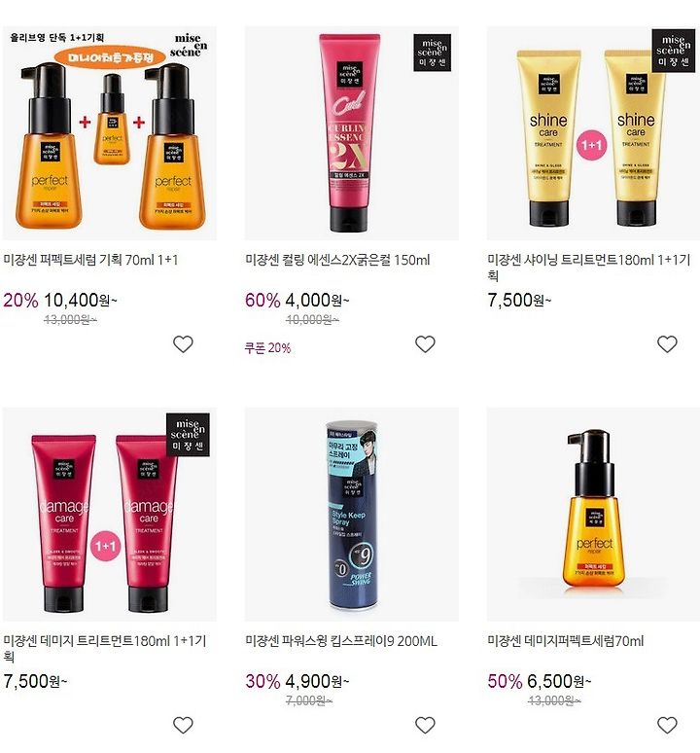Click the 쿠폰 20% coupon label
Screen dimensions: 700x753
(x=267, y=347)
